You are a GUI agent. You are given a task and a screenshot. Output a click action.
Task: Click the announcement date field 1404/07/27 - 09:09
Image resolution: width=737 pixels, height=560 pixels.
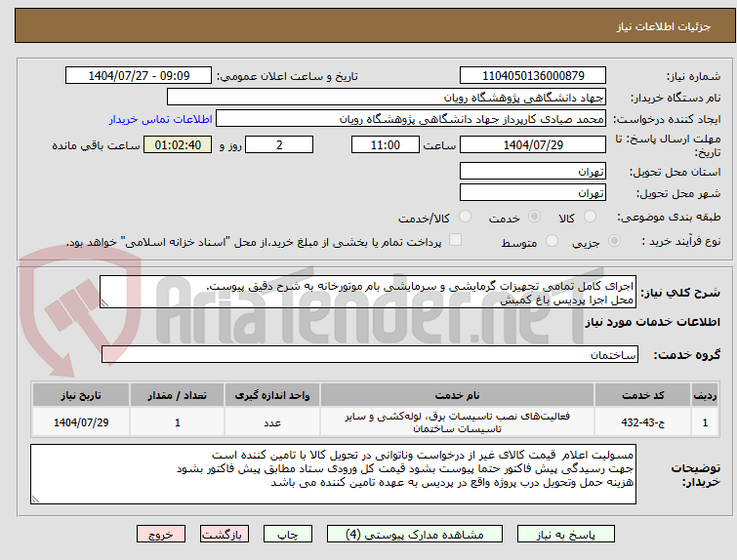(x=139, y=76)
